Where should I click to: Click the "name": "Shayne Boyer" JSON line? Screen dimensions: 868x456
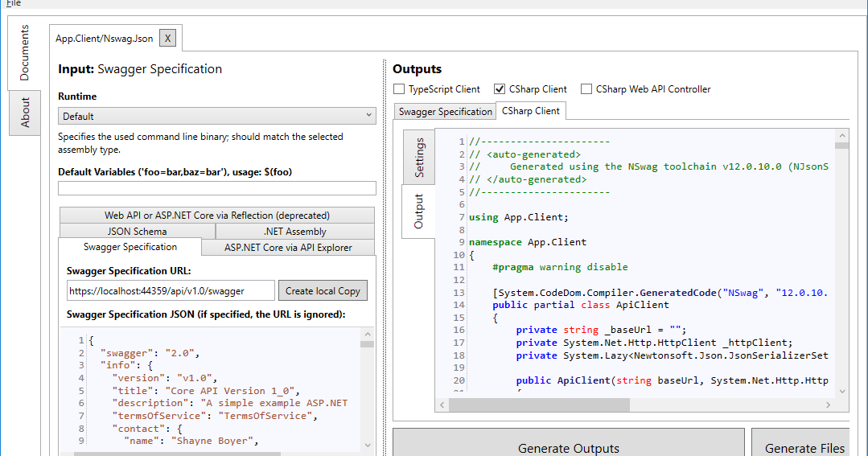click(x=191, y=441)
